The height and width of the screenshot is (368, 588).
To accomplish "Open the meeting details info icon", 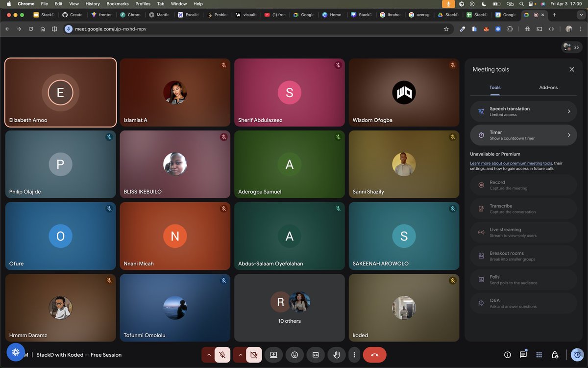I will 508,355.
